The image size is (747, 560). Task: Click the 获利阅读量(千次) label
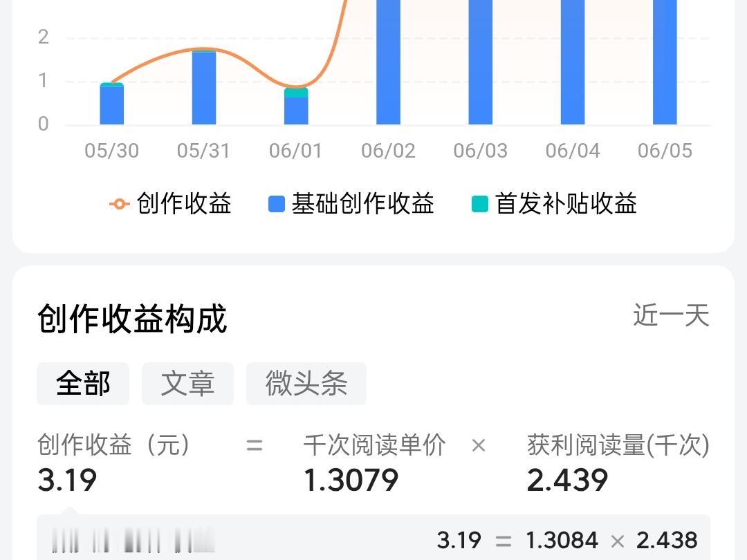618,445
